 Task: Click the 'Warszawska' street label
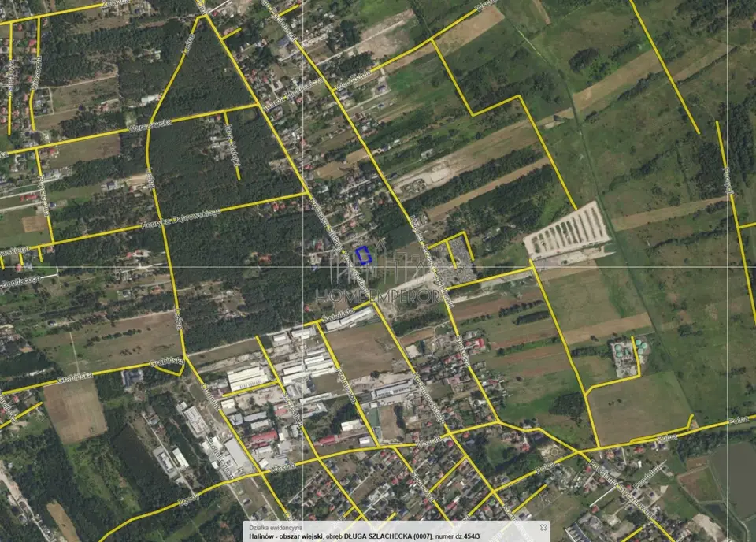click(150, 125)
